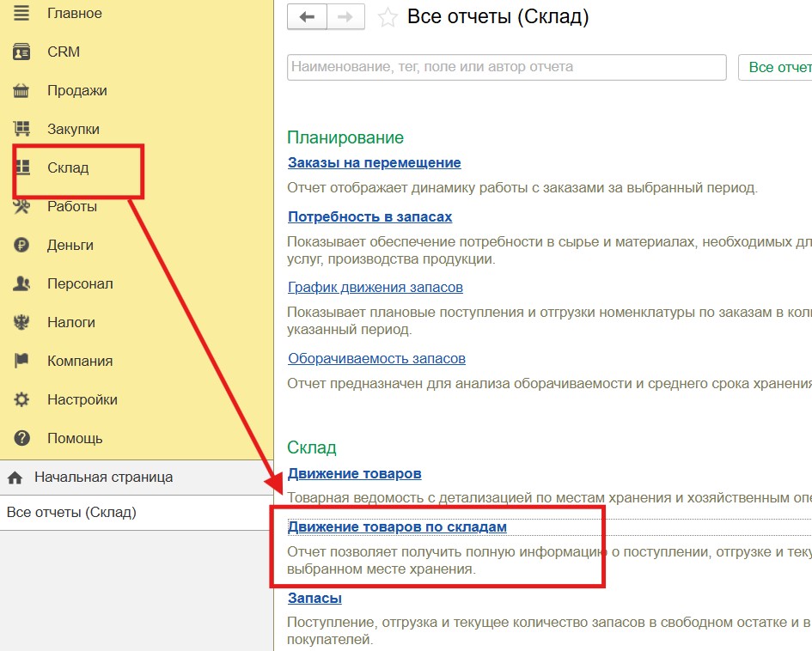Open the Заказы на перемещение report
The image size is (812, 651).
tap(374, 163)
